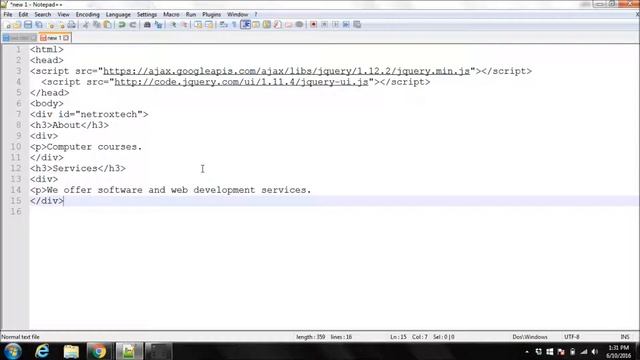The image size is (640, 360).
Task: Click the code.jquery.com jquery-ui.js URL
Action: click(x=241, y=82)
